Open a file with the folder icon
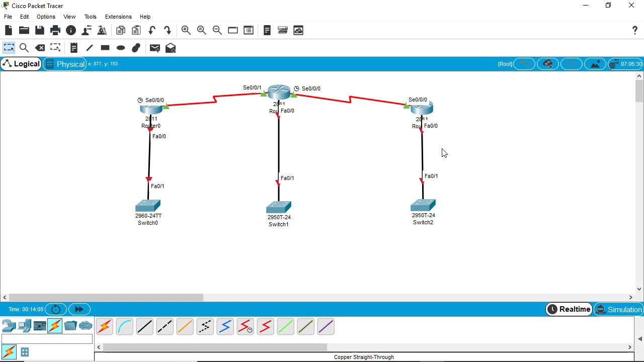Image resolution: width=644 pixels, height=362 pixels. pos(24,31)
